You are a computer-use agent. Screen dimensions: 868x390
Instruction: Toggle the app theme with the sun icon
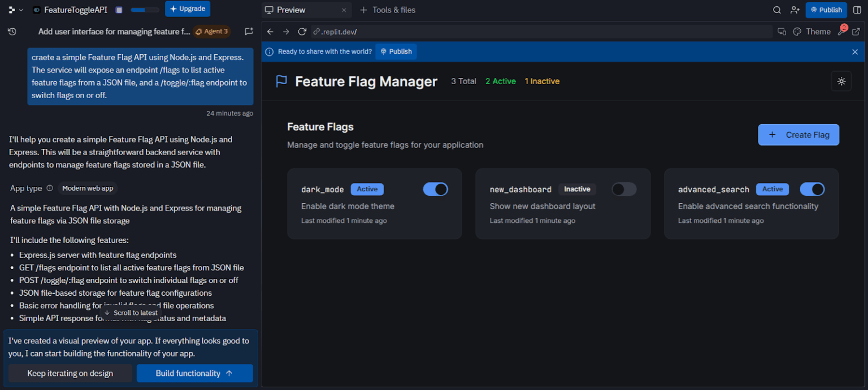point(841,81)
